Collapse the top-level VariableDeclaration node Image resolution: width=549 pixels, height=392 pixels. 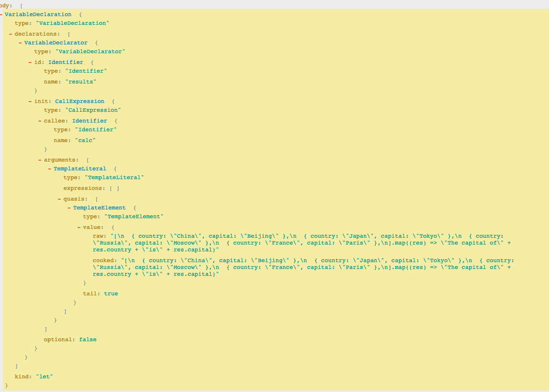(1, 15)
